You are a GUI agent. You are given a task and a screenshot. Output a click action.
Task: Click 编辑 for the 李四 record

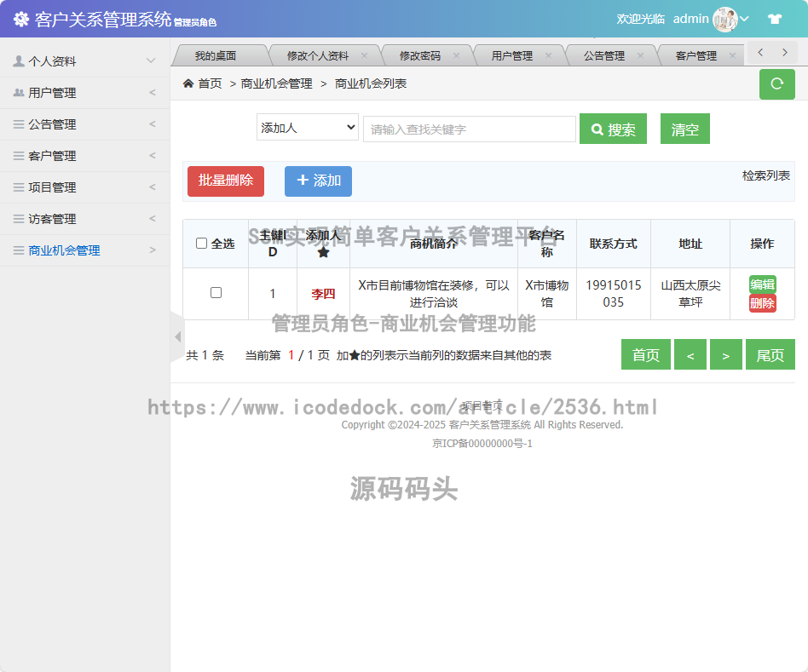(x=762, y=284)
